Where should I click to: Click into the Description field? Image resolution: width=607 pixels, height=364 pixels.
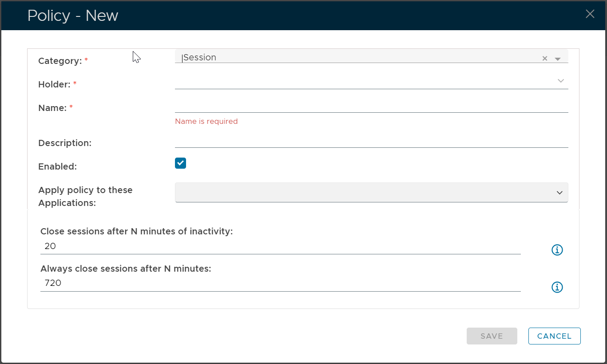click(x=371, y=141)
